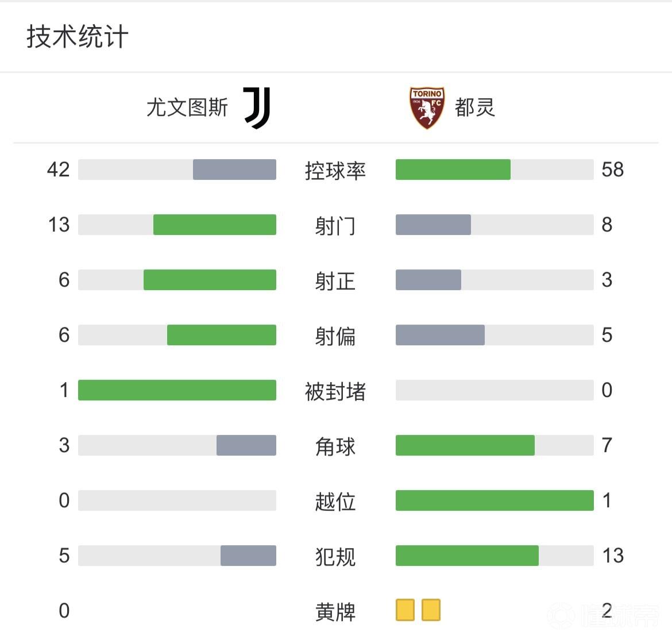The width and height of the screenshot is (672, 636).
Task: Click Juventus gray 犯规 fouls bar
Action: pos(248,556)
